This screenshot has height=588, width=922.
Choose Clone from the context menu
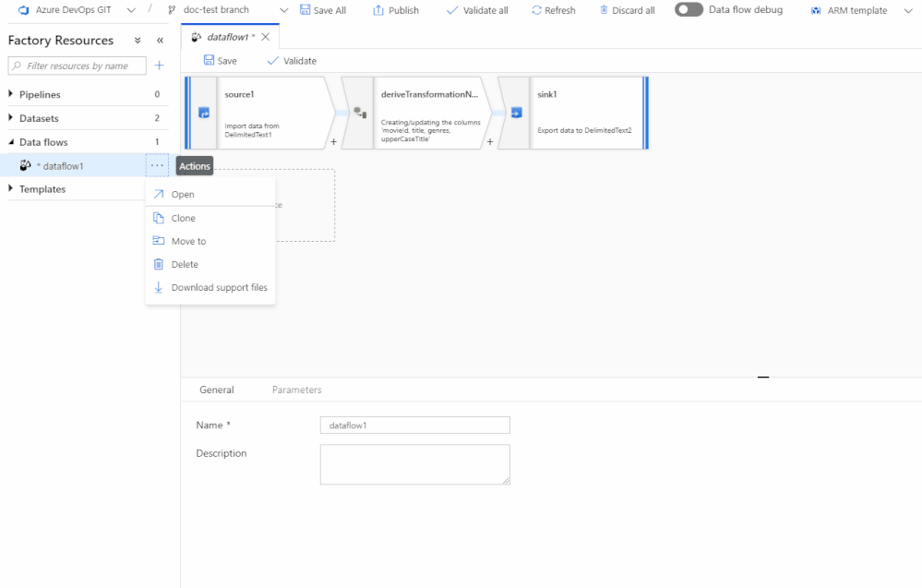[210, 218]
